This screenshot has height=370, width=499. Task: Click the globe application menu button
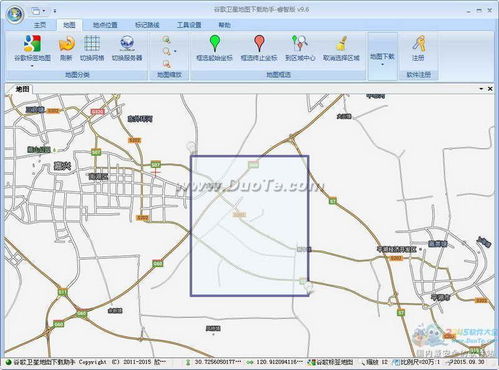14,14
